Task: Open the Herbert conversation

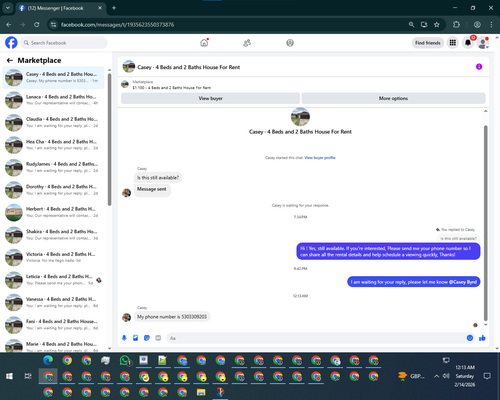Action: click(x=53, y=212)
